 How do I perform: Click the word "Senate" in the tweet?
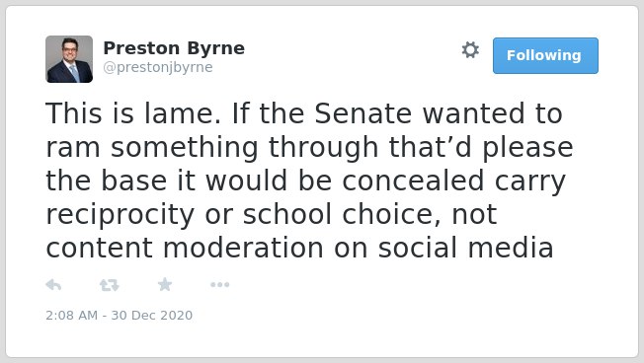363,113
